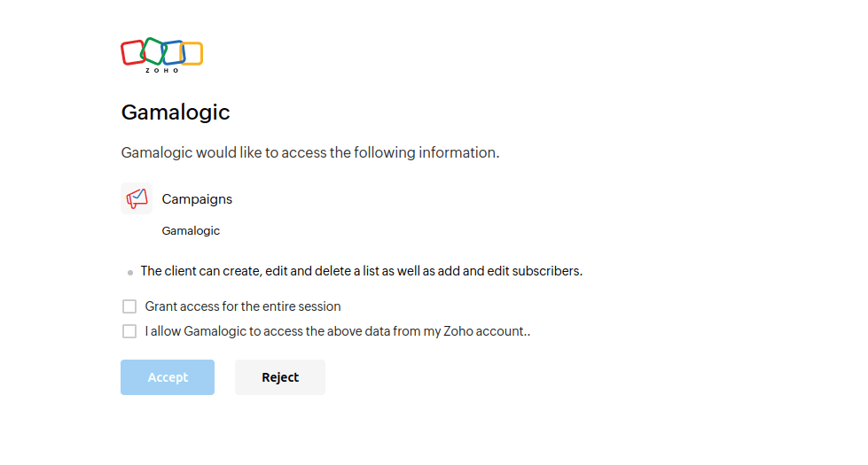Click the 'Grant access for the entire session' label
The height and width of the screenshot is (465, 868).
click(x=243, y=306)
